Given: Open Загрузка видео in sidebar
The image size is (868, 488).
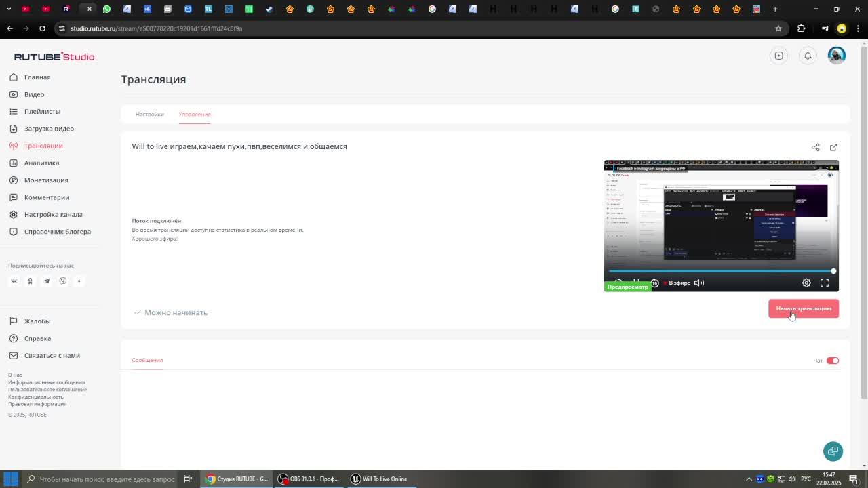Looking at the screenshot, I should [42, 129].
